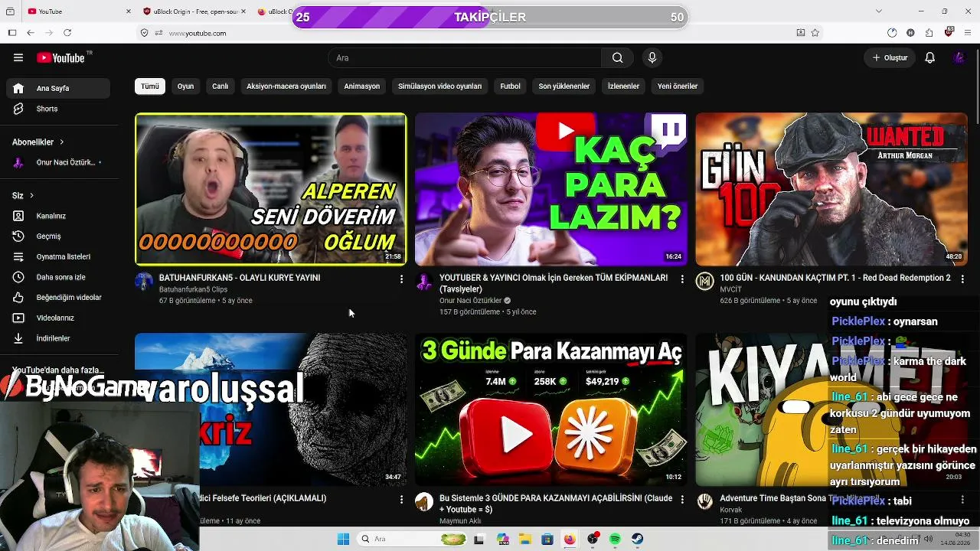Open Microsoft Store from the taskbar
The height and width of the screenshot is (551, 980).
coord(547,539)
